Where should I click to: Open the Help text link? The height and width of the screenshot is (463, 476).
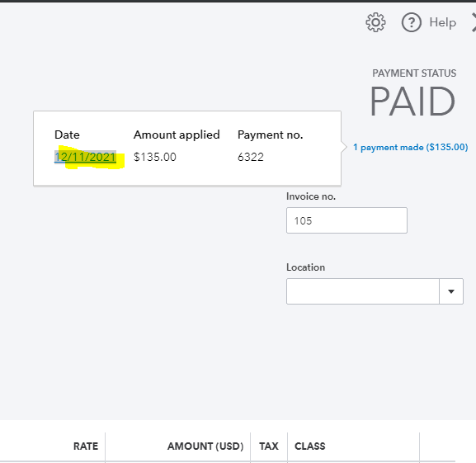tap(443, 22)
